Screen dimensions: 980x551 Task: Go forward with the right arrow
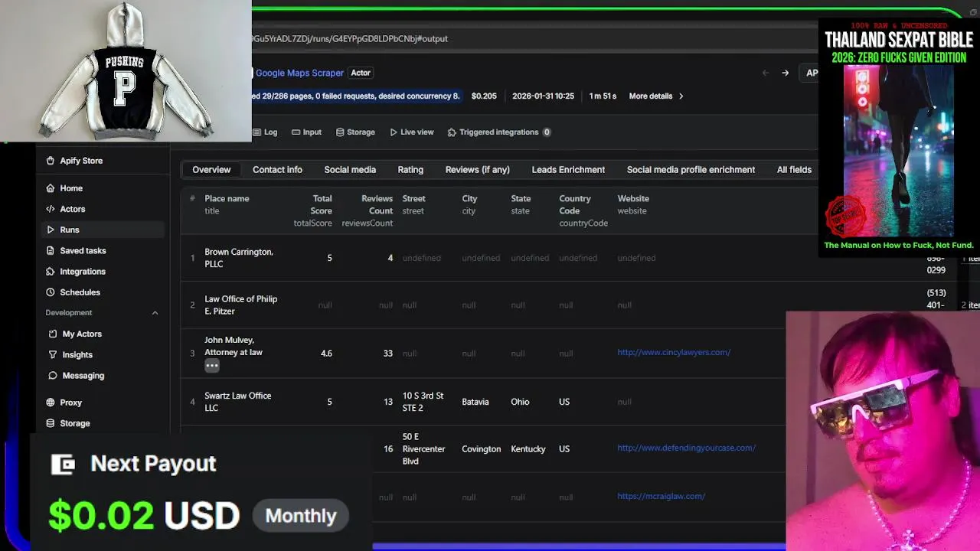click(785, 73)
